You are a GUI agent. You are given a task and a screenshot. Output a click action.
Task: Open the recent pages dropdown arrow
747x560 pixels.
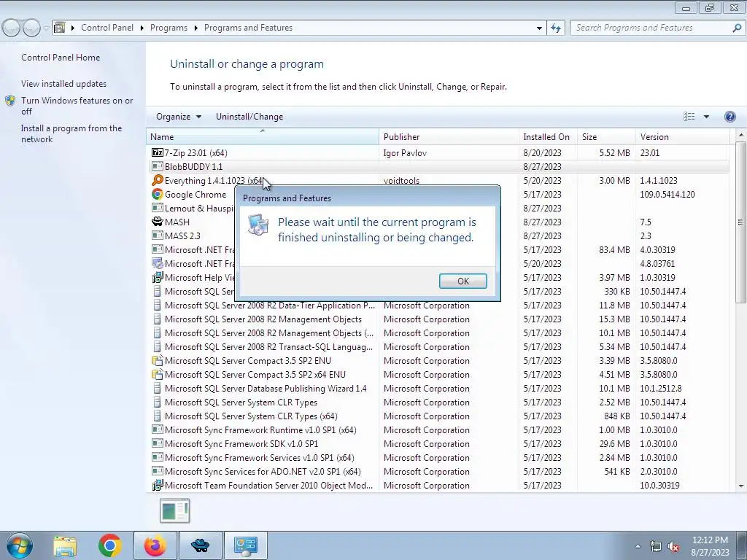tap(46, 28)
